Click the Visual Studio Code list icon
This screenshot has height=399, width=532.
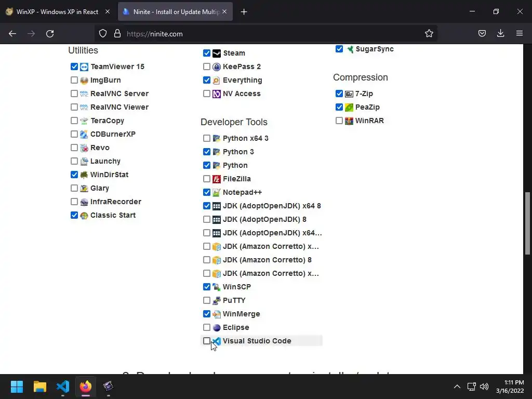(x=217, y=341)
